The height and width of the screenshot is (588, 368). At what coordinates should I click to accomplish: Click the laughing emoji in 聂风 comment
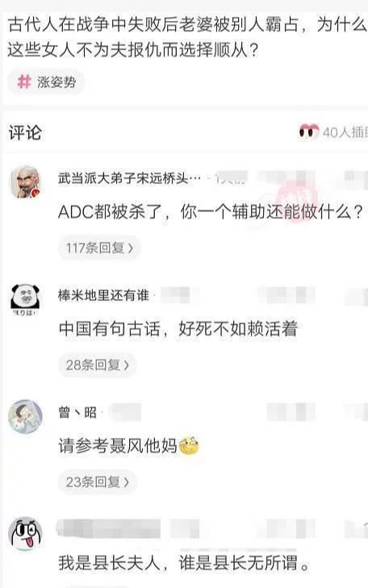(189, 445)
